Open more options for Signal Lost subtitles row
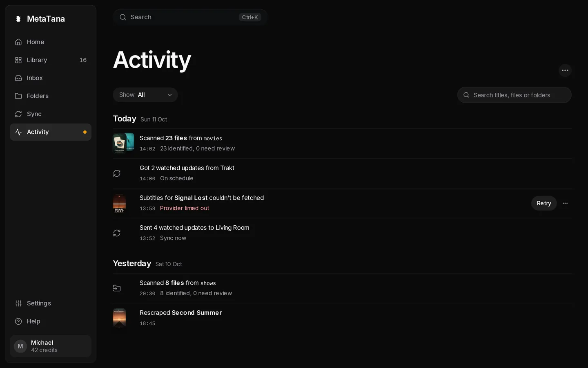The width and height of the screenshot is (588, 368). pyautogui.click(x=565, y=203)
